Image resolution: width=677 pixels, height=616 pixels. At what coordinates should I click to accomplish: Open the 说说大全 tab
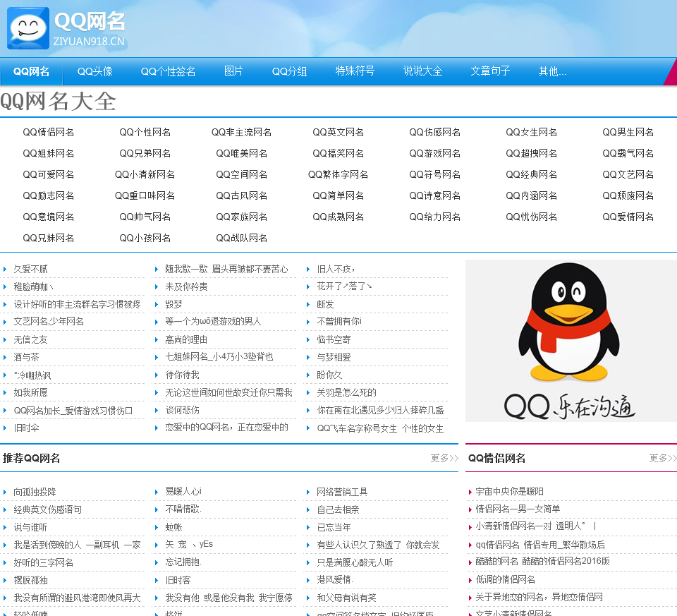[422, 71]
